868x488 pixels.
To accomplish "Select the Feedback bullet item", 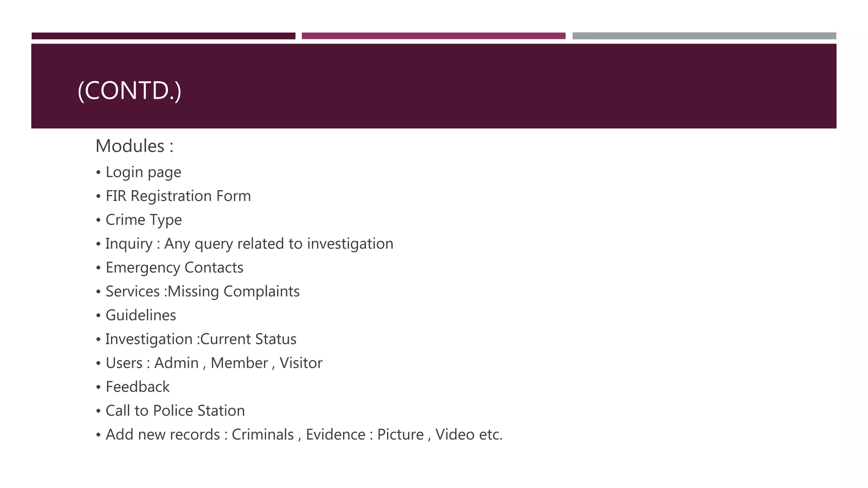I will pyautogui.click(x=132, y=387).
